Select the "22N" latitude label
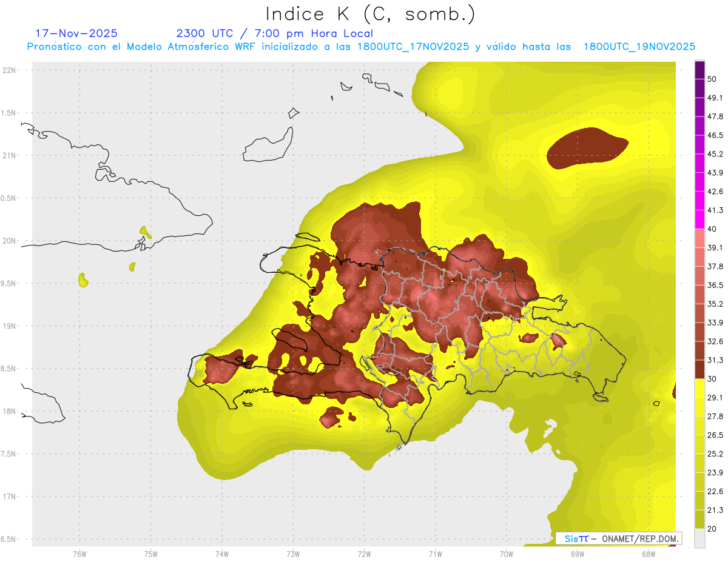Viewport: 728px width, 562px height. 9,70
